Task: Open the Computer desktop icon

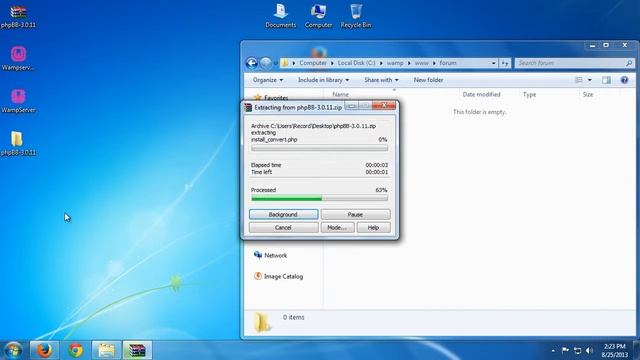Action: tap(318, 16)
